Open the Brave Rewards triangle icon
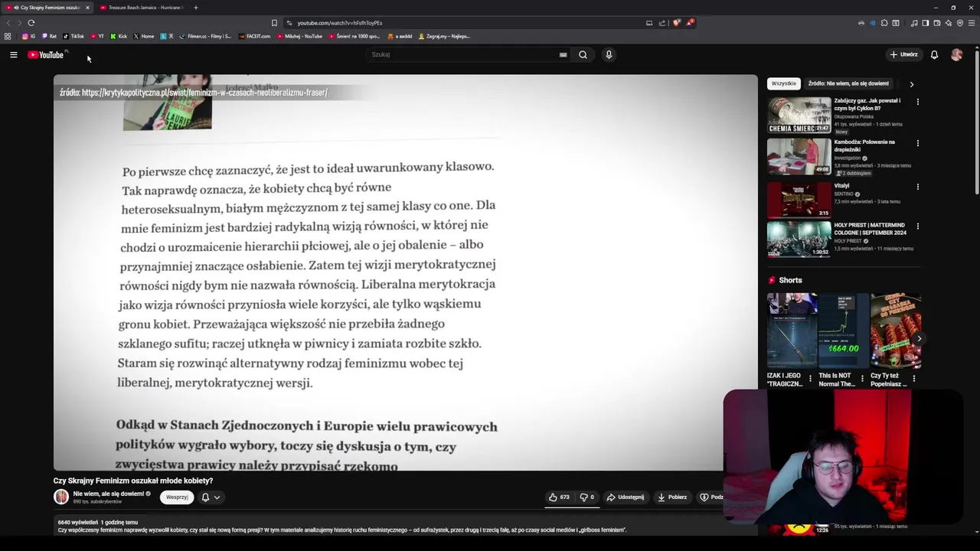 click(x=690, y=23)
